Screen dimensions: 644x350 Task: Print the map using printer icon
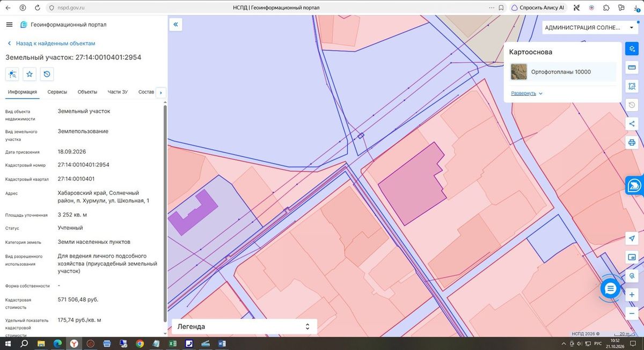tap(632, 142)
